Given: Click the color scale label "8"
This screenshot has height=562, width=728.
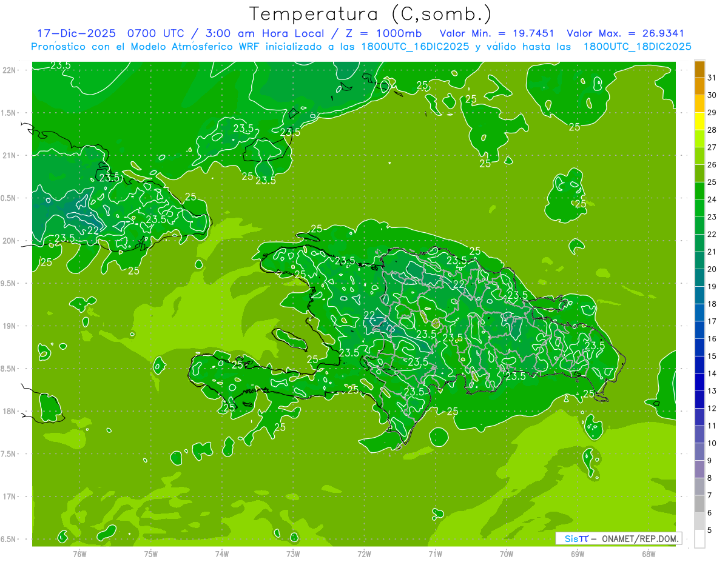Looking at the screenshot, I should (x=709, y=478).
